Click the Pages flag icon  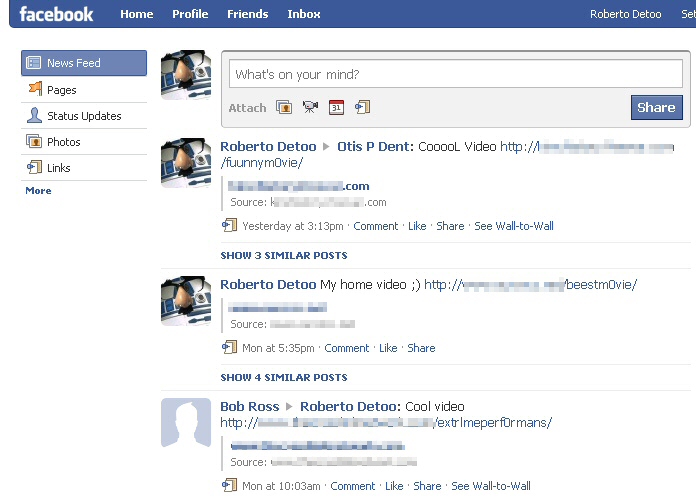35,89
